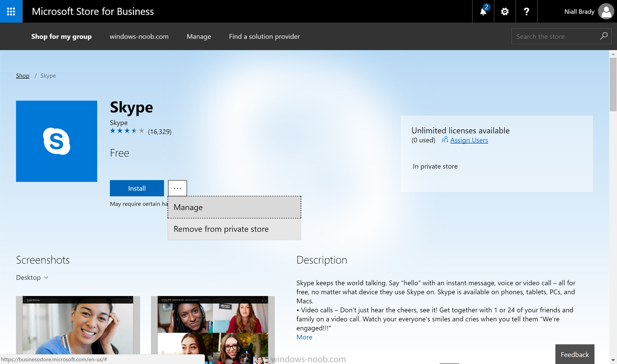Open the Feedback button
This screenshot has width=617, height=364.
(x=574, y=354)
